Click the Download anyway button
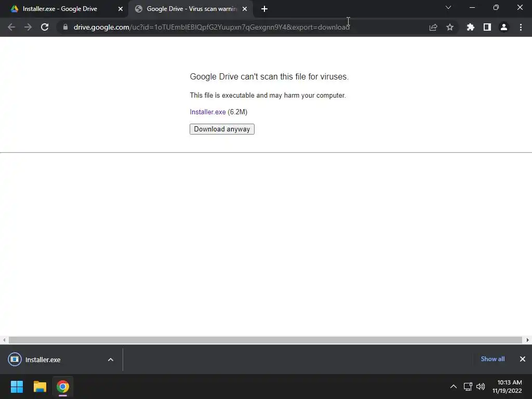This screenshot has width=532, height=399. click(222, 129)
